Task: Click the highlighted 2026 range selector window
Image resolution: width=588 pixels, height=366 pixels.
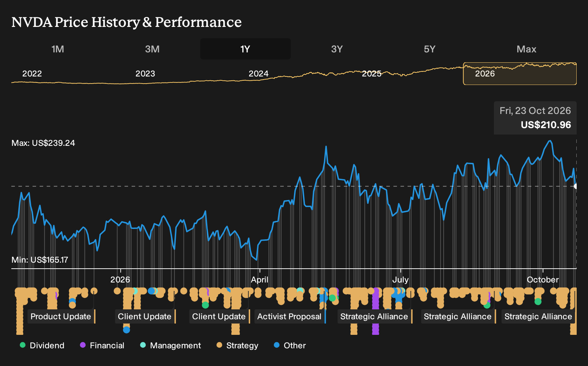Action: 520,74
